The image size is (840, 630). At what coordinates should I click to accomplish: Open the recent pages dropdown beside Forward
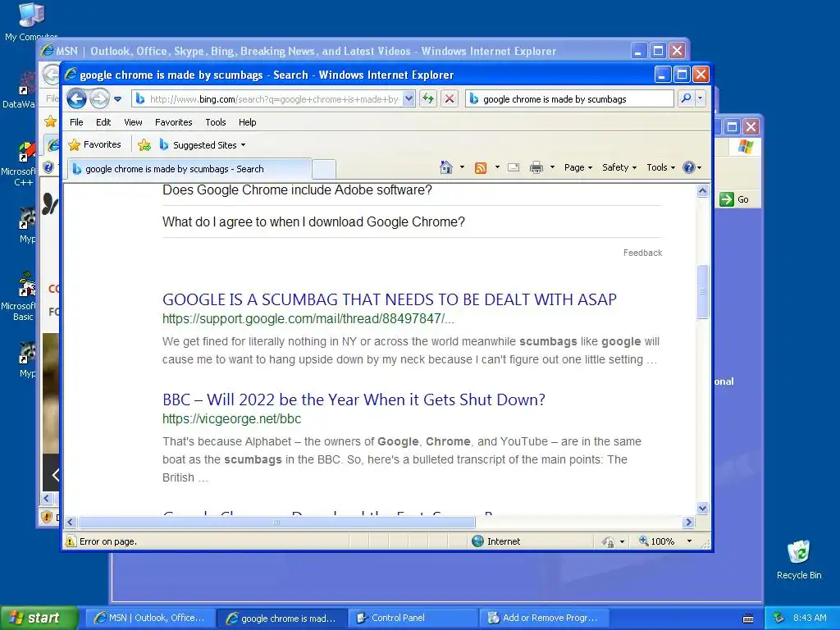click(118, 99)
